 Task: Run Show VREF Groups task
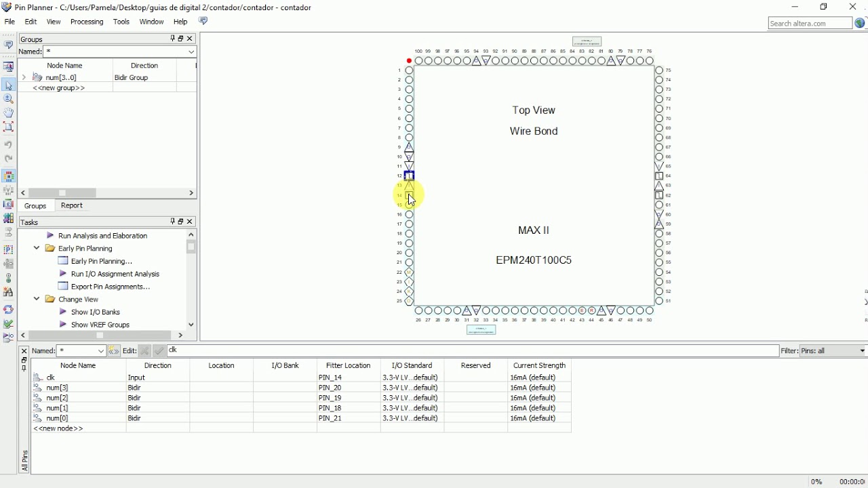point(100,325)
